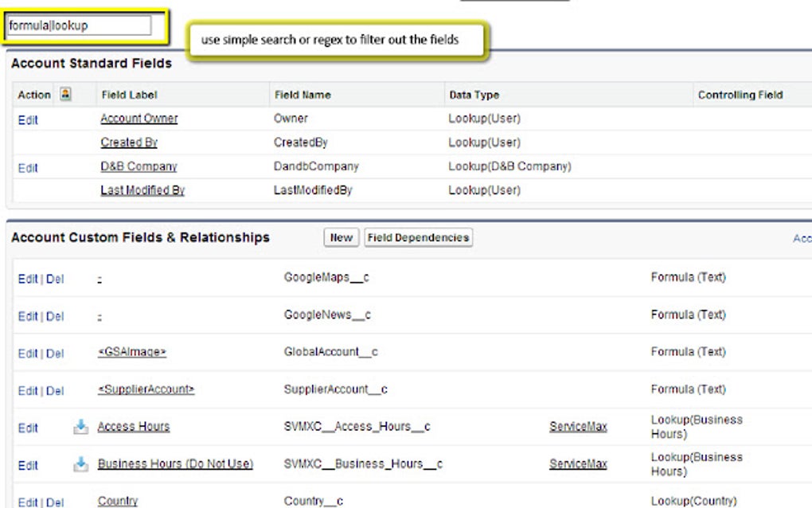Select the Lookup(Country) data type cell
This screenshot has height=508, width=812.
coord(693,502)
